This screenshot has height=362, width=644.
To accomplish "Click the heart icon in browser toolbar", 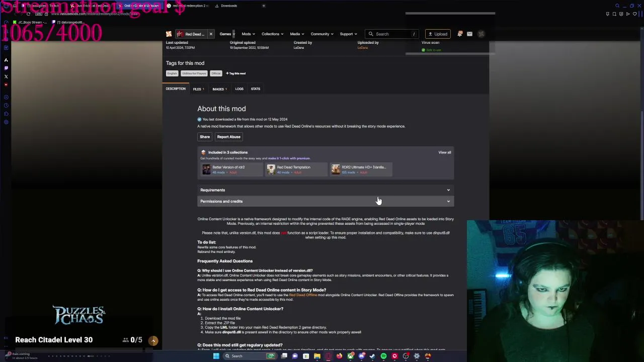I will tap(634, 14).
